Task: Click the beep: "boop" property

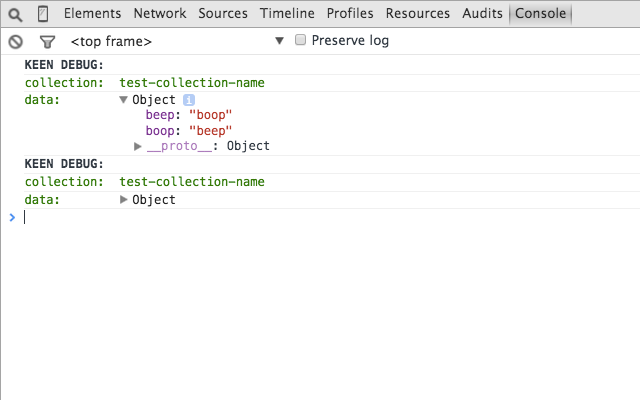Action: click(x=189, y=115)
